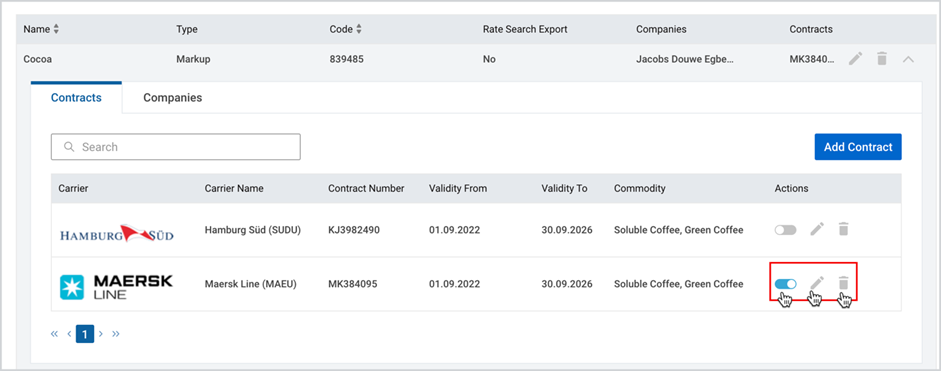Go to first page of contracts
The height and width of the screenshot is (371, 941).
(x=55, y=334)
